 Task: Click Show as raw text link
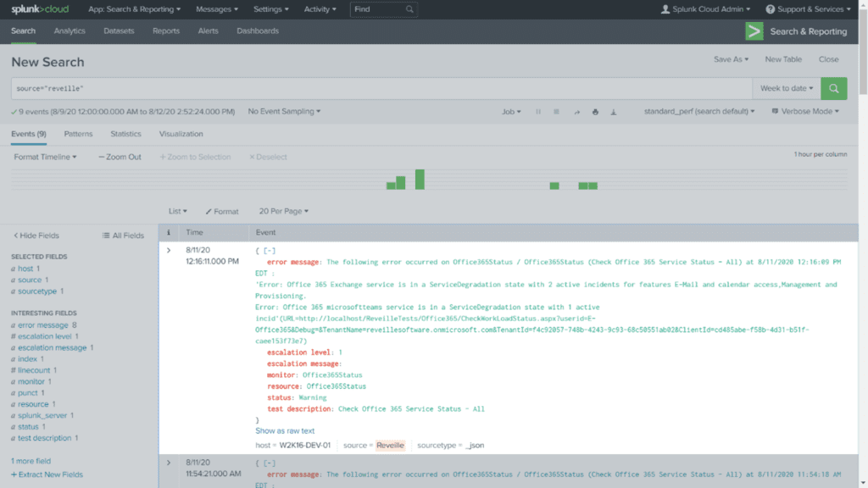tap(285, 430)
